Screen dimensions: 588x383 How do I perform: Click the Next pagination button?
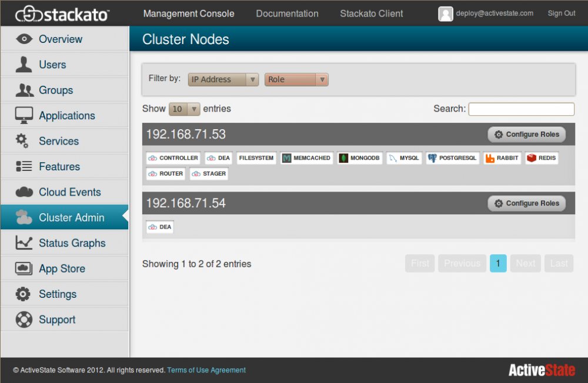pos(525,263)
